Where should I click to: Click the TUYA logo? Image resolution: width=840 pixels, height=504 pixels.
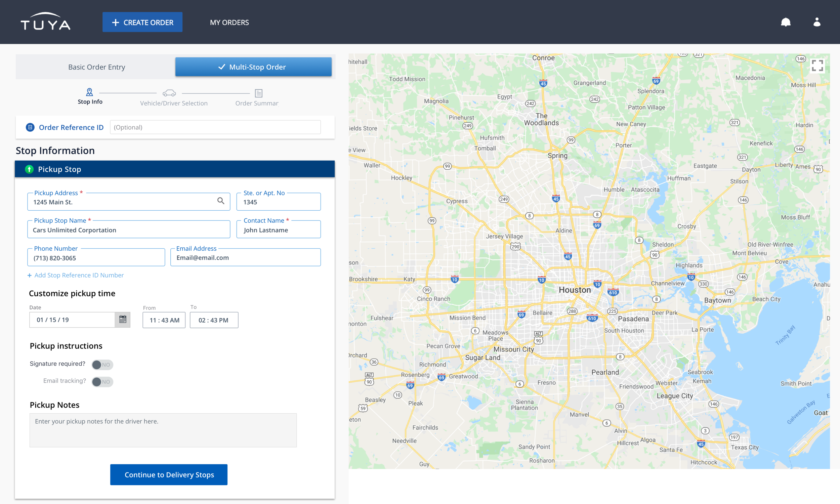pos(45,22)
